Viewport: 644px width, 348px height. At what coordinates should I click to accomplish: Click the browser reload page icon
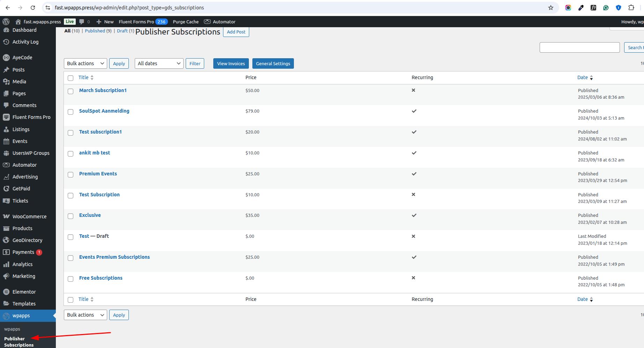[33, 8]
